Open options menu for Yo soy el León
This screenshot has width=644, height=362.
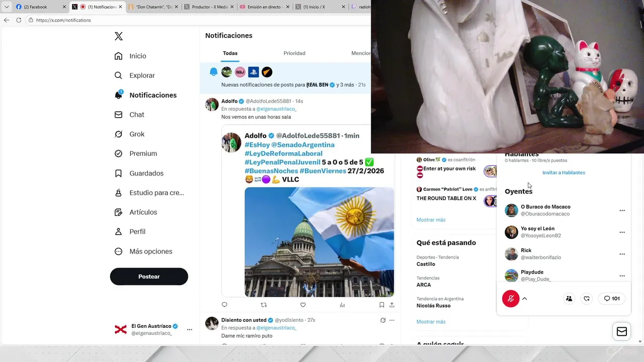(x=622, y=232)
